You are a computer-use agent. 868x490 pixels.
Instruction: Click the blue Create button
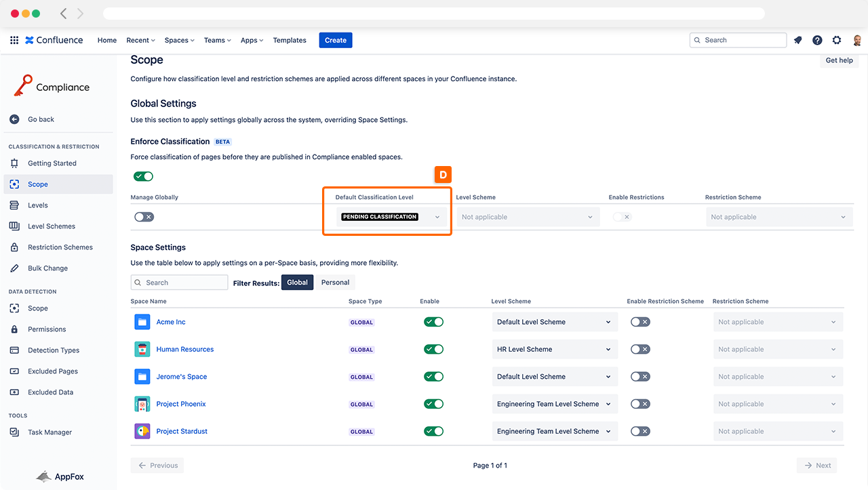[x=336, y=40]
